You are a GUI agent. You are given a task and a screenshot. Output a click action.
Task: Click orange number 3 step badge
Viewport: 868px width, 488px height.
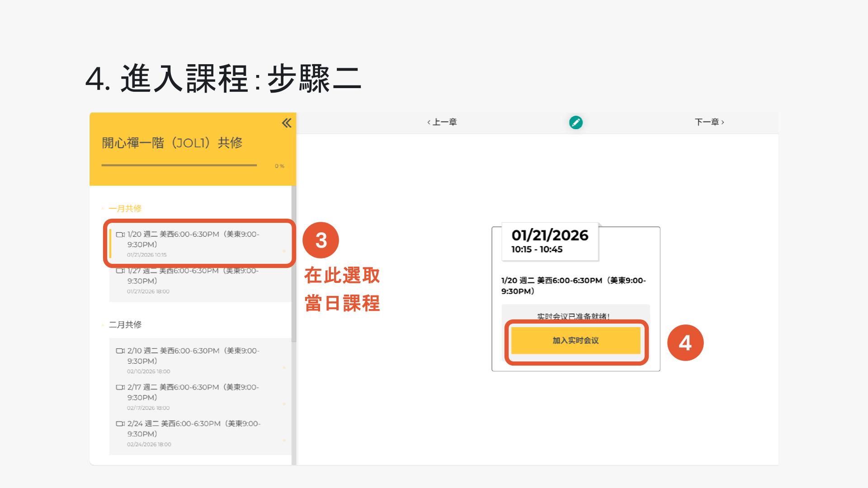coord(321,240)
